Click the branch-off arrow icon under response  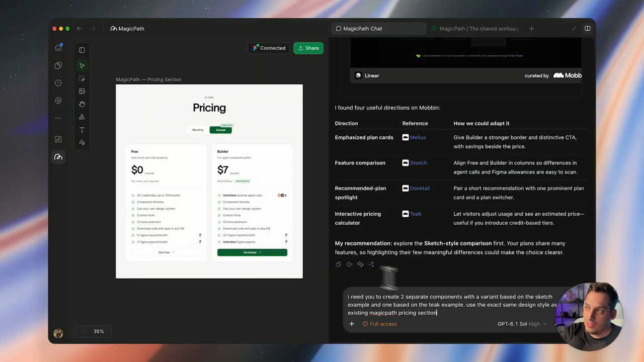[x=371, y=264]
